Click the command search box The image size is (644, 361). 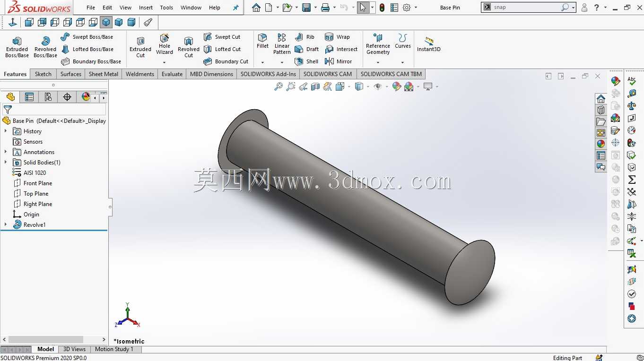coord(528,8)
